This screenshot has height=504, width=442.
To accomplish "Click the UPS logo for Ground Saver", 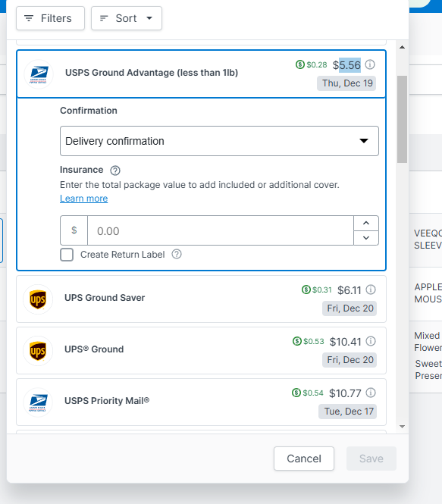I will coord(38,299).
